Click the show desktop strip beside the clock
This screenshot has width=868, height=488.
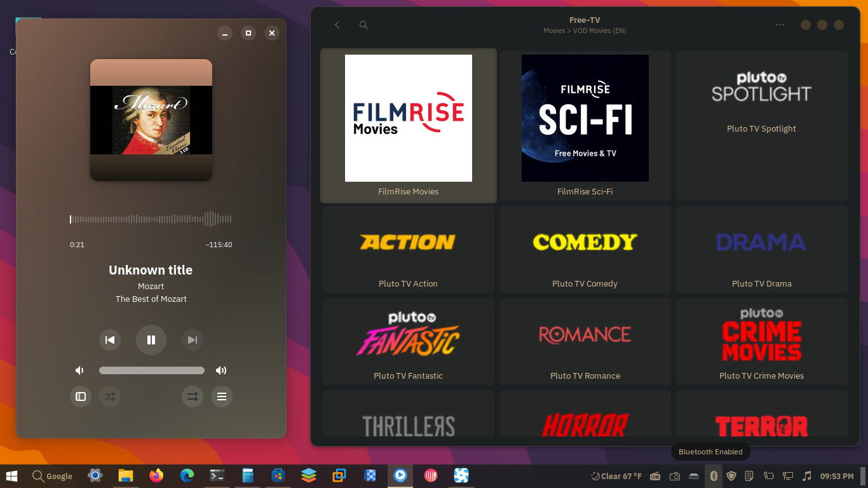[x=863, y=476]
